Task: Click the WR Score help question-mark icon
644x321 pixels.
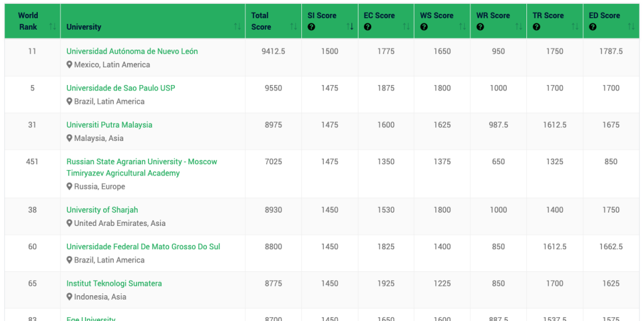Action: [x=480, y=27]
